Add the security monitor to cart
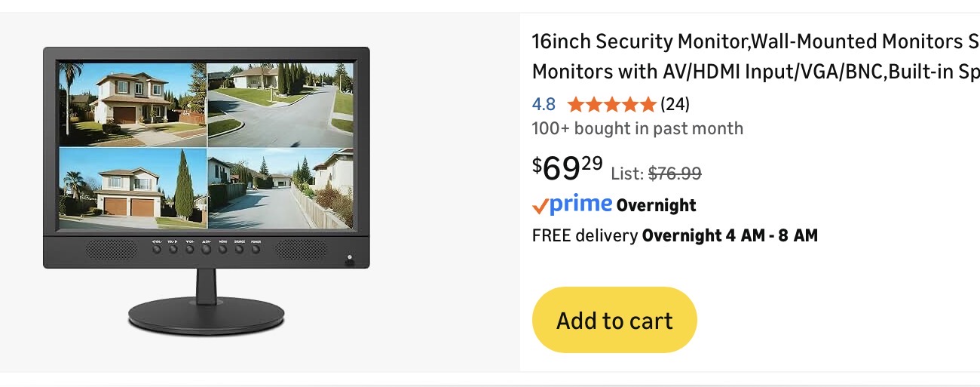 pyautogui.click(x=614, y=320)
